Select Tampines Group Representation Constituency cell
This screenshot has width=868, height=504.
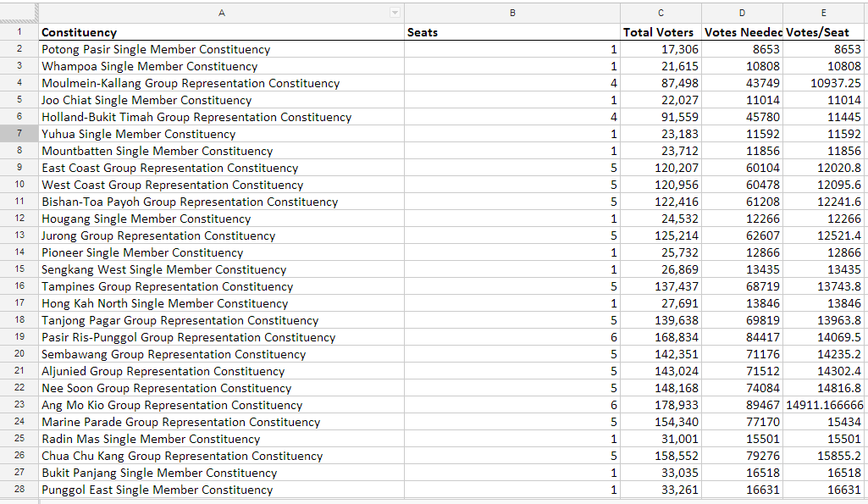(221, 286)
